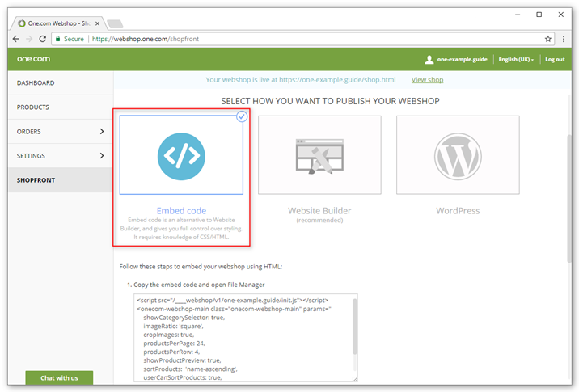Open a new browser tab
This screenshot has width=579, height=392.
(x=115, y=24)
